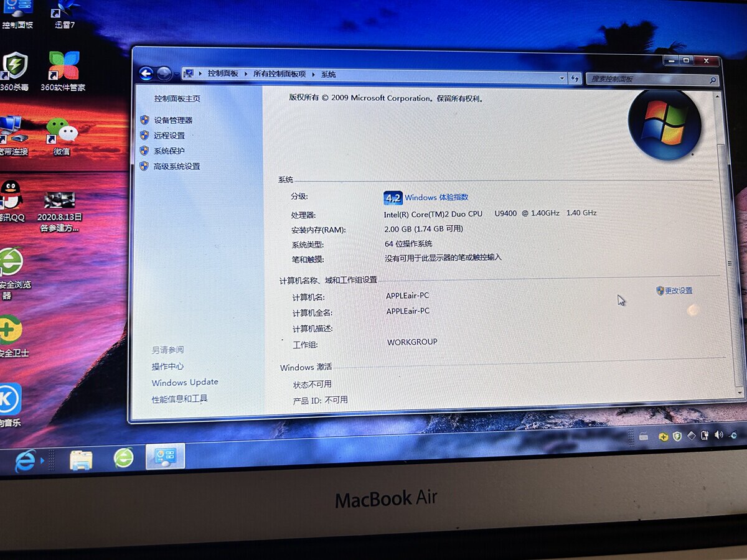Image resolution: width=747 pixels, height=560 pixels.
Task: Click the computer icon in the address bar
Action: (190, 73)
